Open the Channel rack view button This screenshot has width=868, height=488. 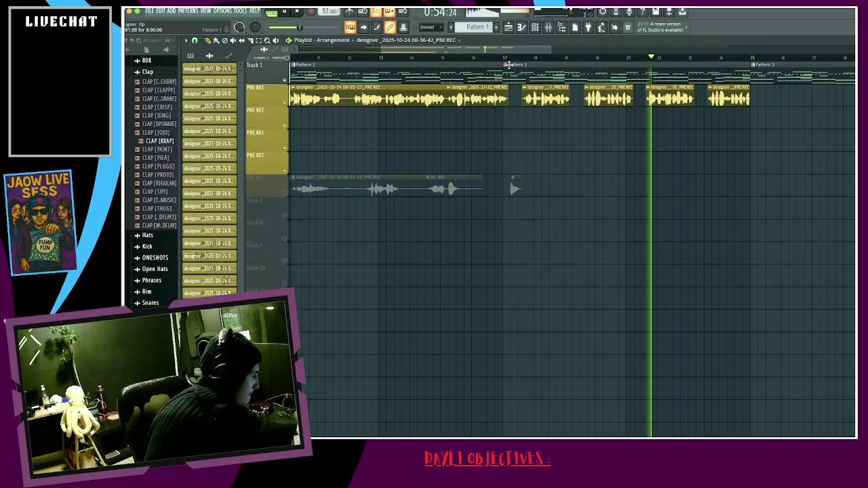(535, 27)
